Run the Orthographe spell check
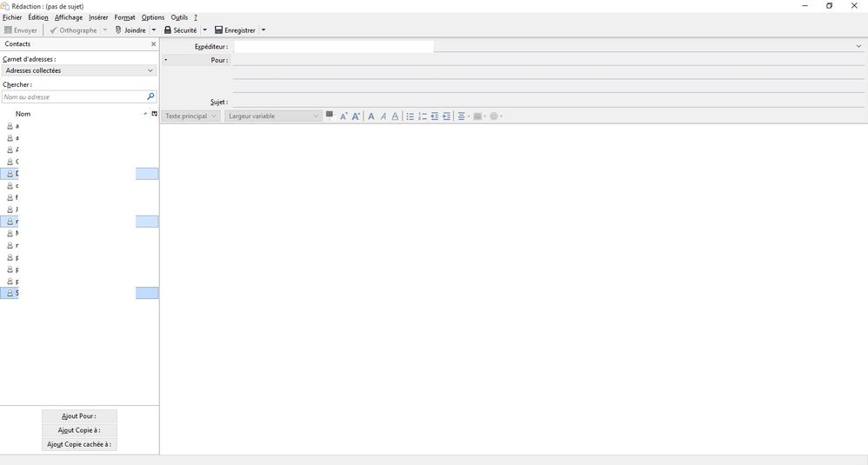Image resolution: width=868 pixels, height=465 pixels. (73, 30)
